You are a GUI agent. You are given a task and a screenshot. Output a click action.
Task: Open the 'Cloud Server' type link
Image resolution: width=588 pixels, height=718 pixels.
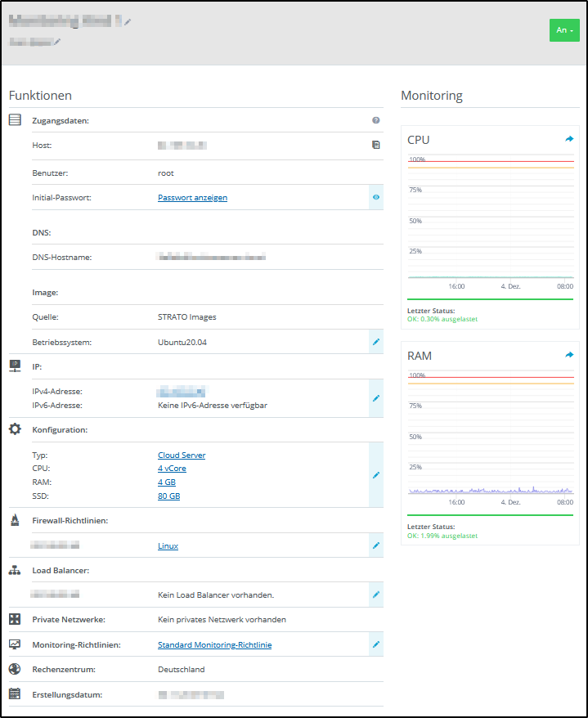(182, 455)
